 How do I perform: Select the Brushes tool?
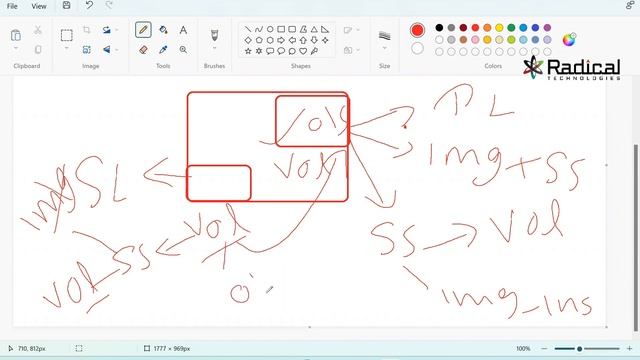214,35
